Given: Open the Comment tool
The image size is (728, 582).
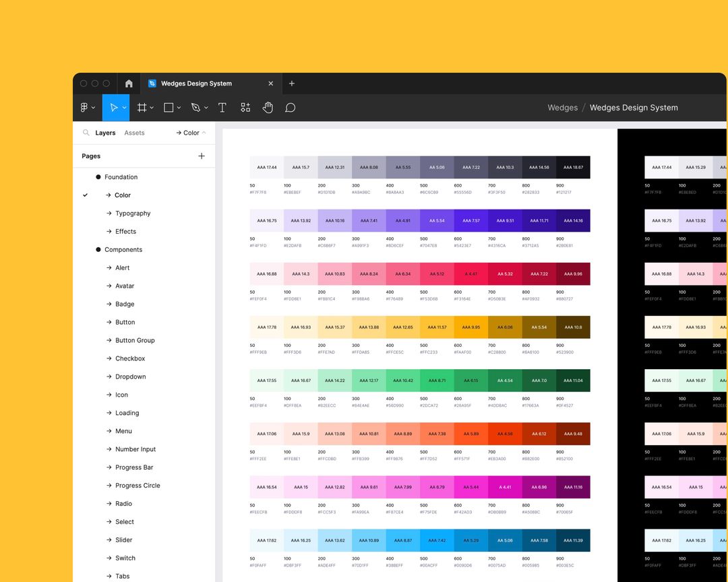Looking at the screenshot, I should coord(290,107).
